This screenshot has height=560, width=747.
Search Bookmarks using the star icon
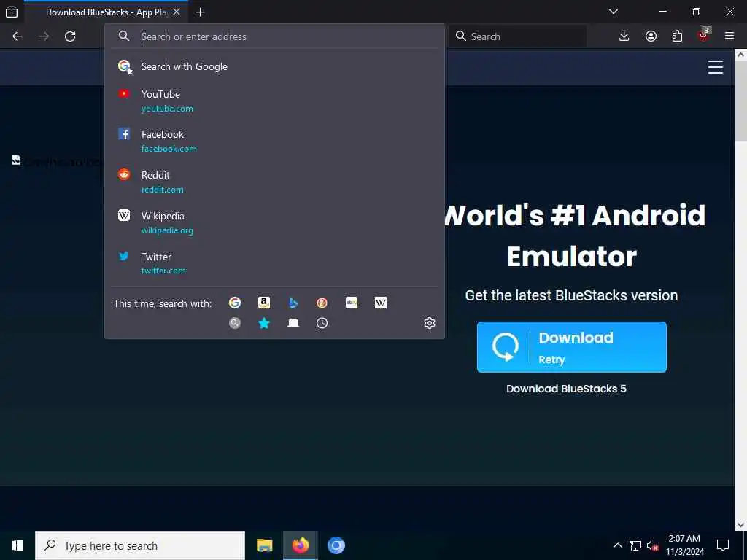[x=264, y=323]
